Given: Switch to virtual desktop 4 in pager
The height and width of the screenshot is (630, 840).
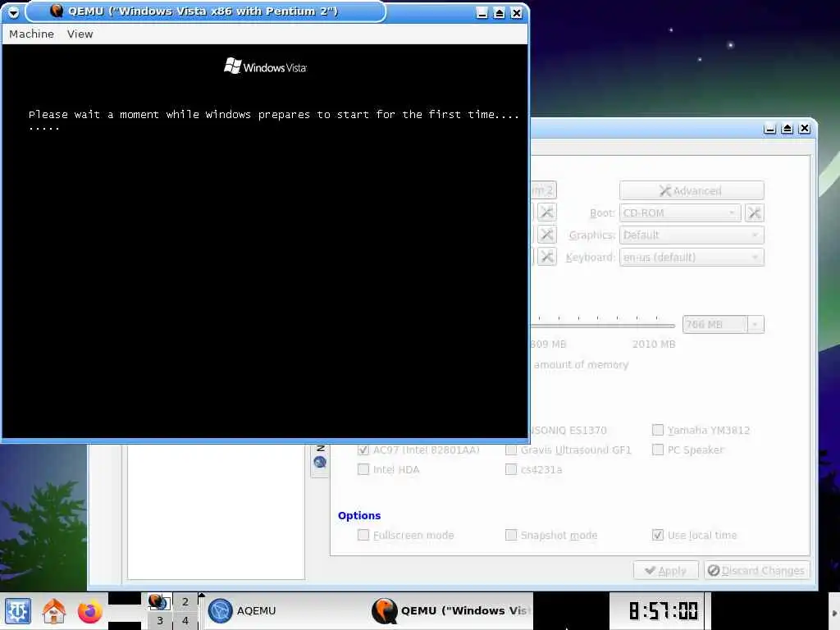Looking at the screenshot, I should 185,620.
